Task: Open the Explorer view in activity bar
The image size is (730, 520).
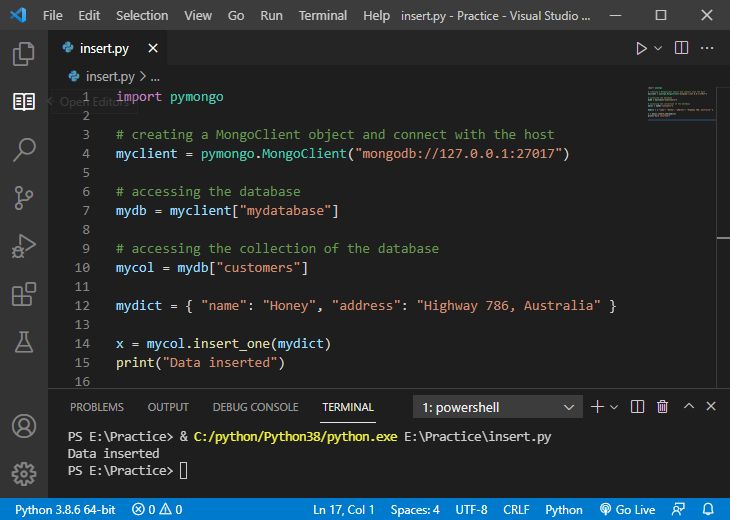Action: point(24,53)
